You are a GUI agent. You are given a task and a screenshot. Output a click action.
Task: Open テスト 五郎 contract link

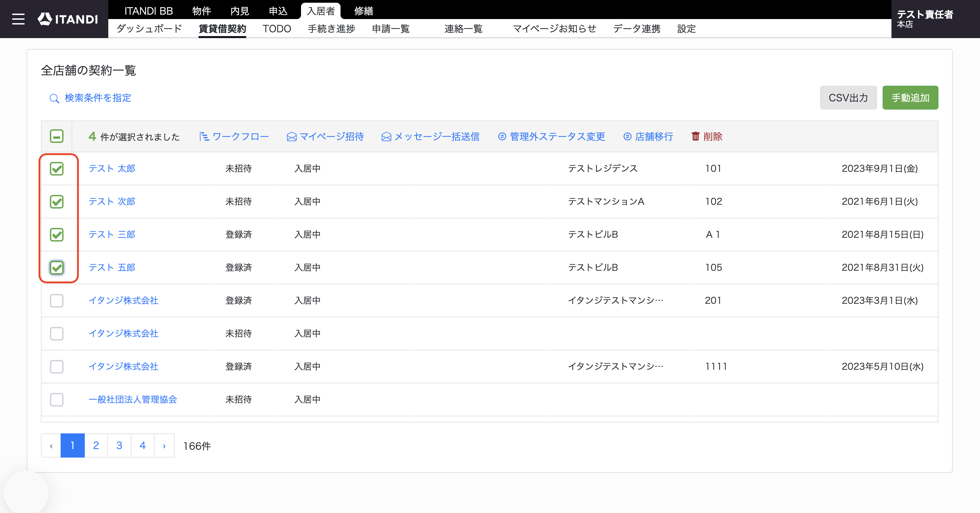coord(112,267)
